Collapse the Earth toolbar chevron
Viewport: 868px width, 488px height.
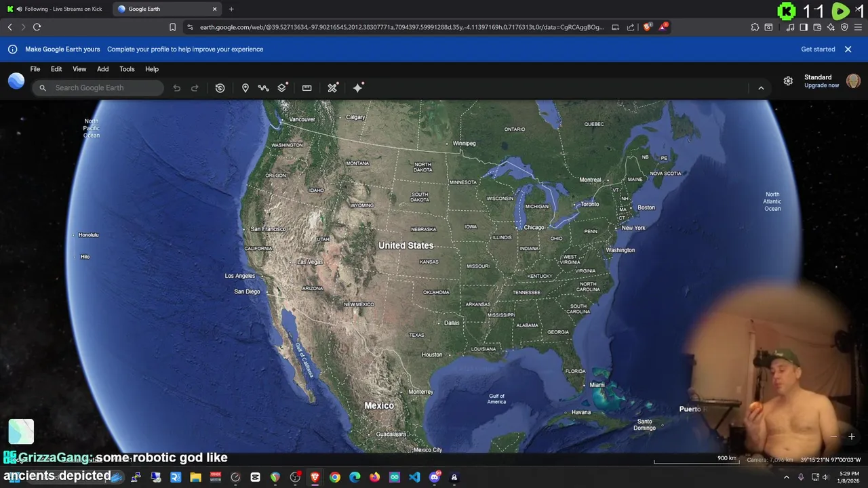point(761,88)
